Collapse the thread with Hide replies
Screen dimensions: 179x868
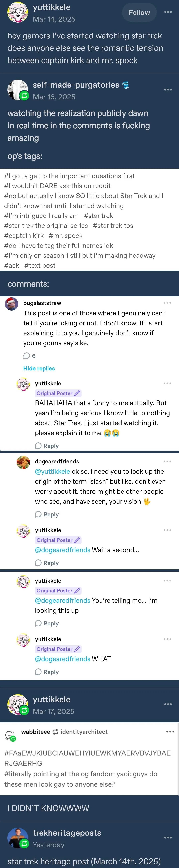click(x=39, y=368)
